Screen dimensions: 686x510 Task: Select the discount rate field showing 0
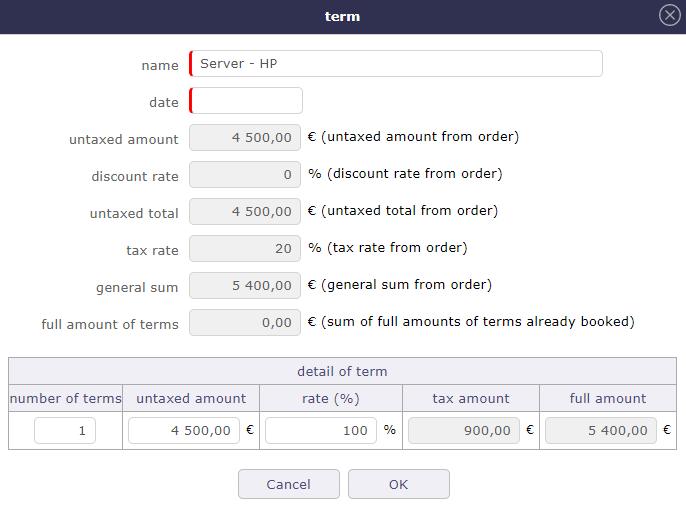pos(245,175)
